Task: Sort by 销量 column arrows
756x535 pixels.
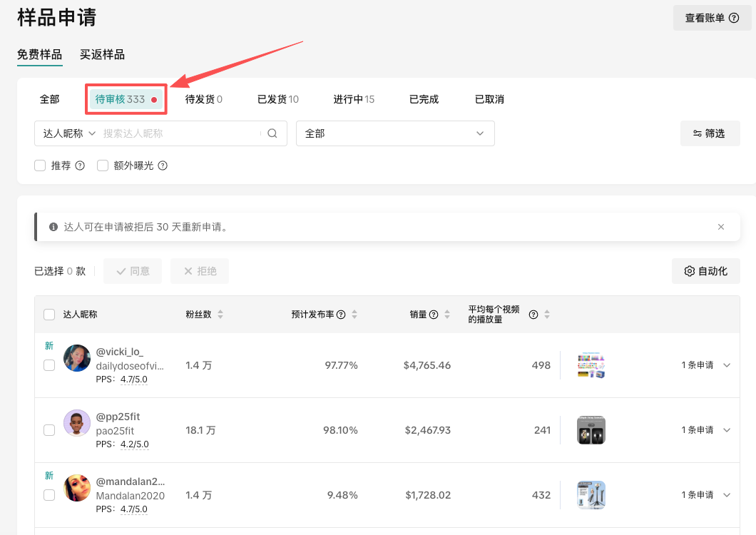Action: pyautogui.click(x=447, y=315)
